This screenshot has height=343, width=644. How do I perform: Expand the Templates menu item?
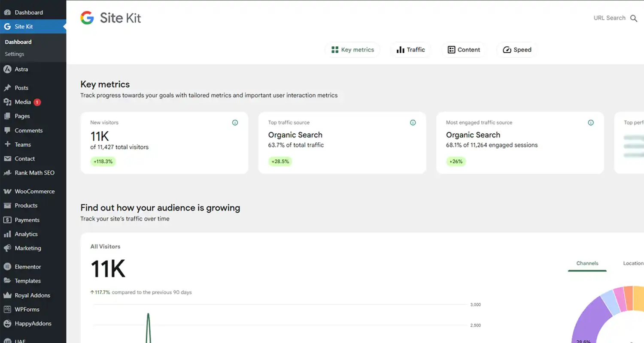tap(28, 280)
